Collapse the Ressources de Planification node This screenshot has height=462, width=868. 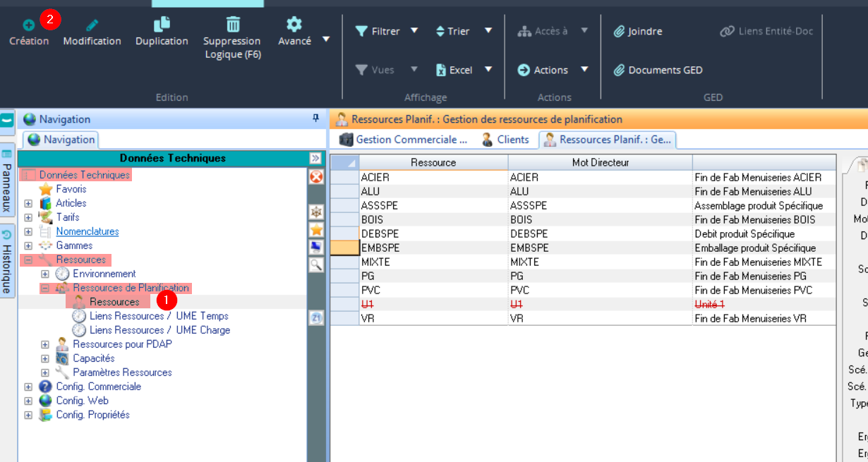[45, 288]
